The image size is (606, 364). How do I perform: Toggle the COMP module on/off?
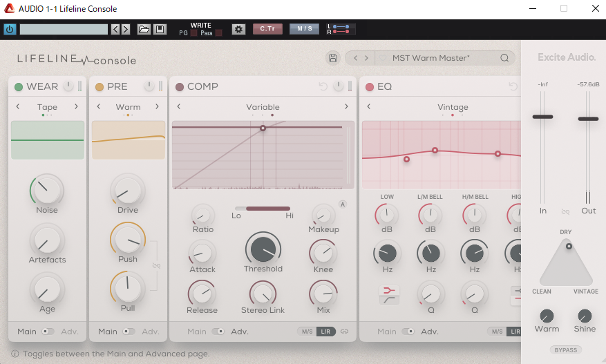[x=180, y=87]
